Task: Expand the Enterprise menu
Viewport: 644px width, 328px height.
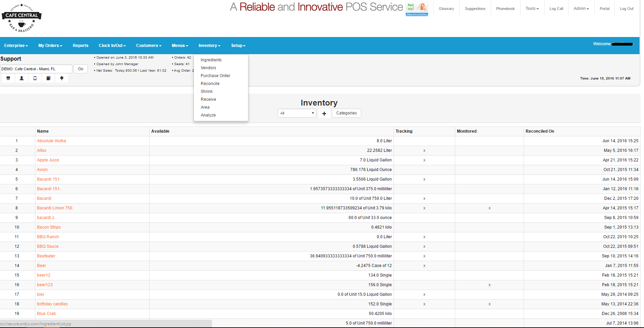Action: (x=16, y=46)
